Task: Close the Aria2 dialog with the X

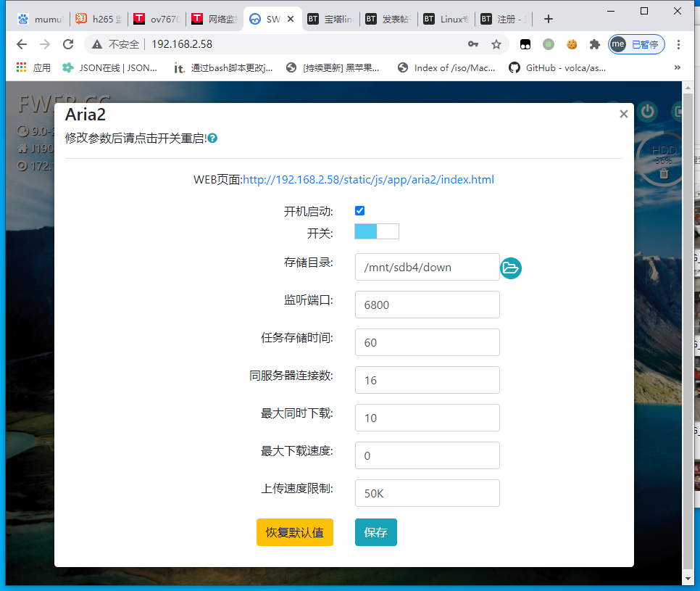Action: click(x=623, y=114)
